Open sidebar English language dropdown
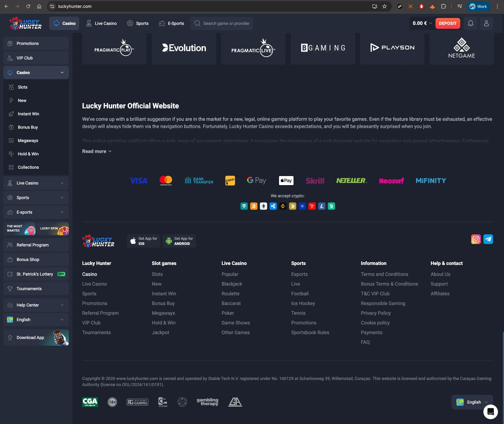Screen dimensions: 504x424 pyautogui.click(x=36, y=320)
